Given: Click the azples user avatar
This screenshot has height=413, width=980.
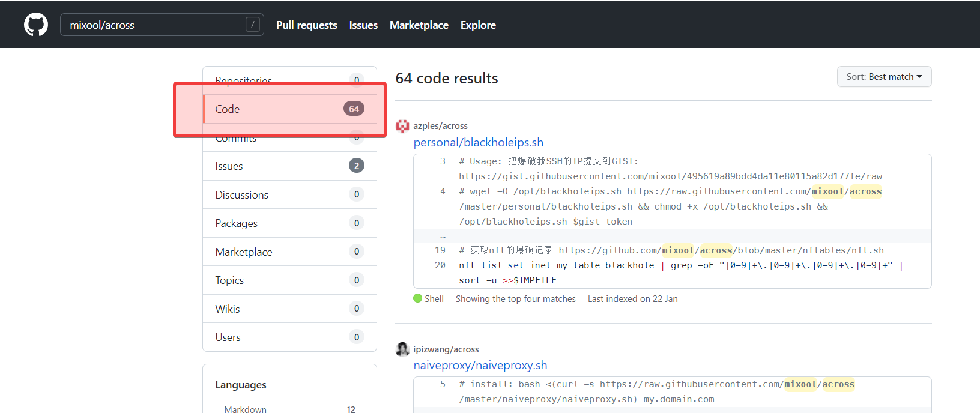Looking at the screenshot, I should coord(402,126).
